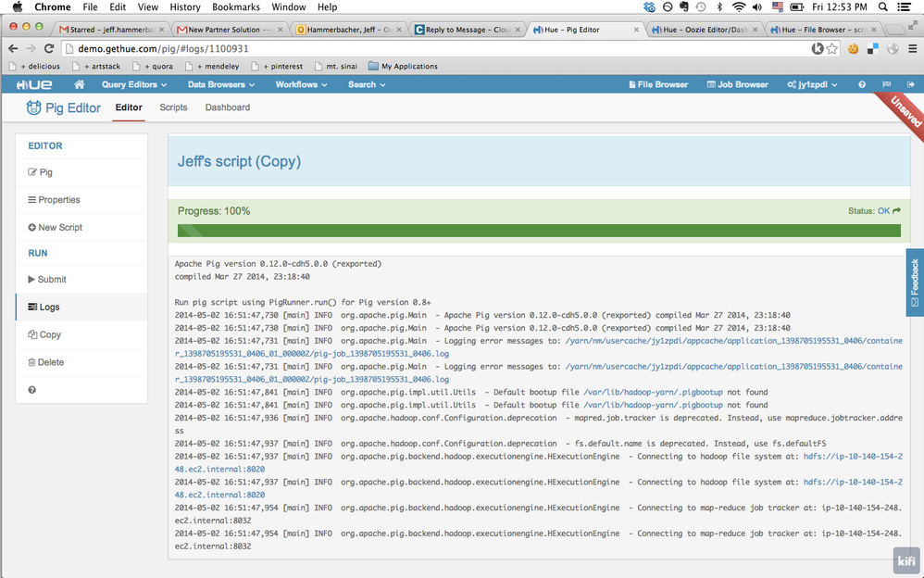Click the Hue logo in the navbar
The width and height of the screenshot is (924, 578).
34,85
